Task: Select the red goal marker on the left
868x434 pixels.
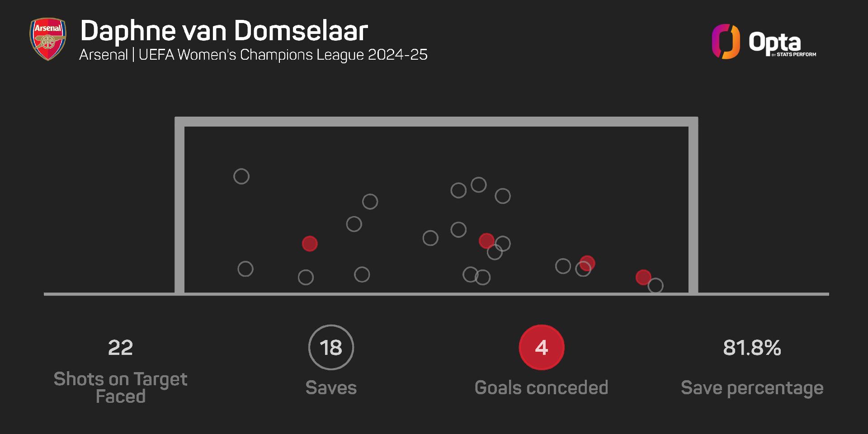Action: tap(310, 244)
